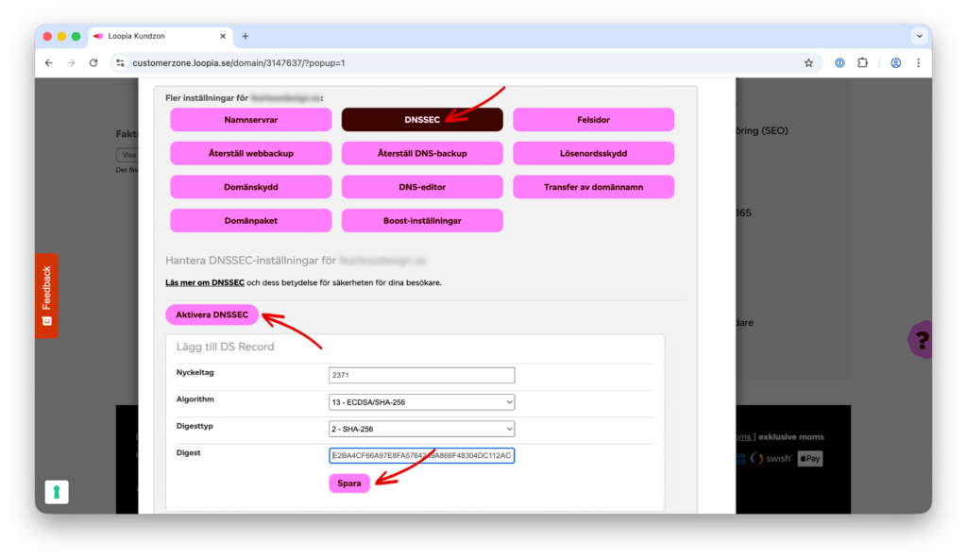Image resolution: width=967 pixels, height=560 pixels.
Task: Save the DS record with Spara
Action: (x=349, y=484)
